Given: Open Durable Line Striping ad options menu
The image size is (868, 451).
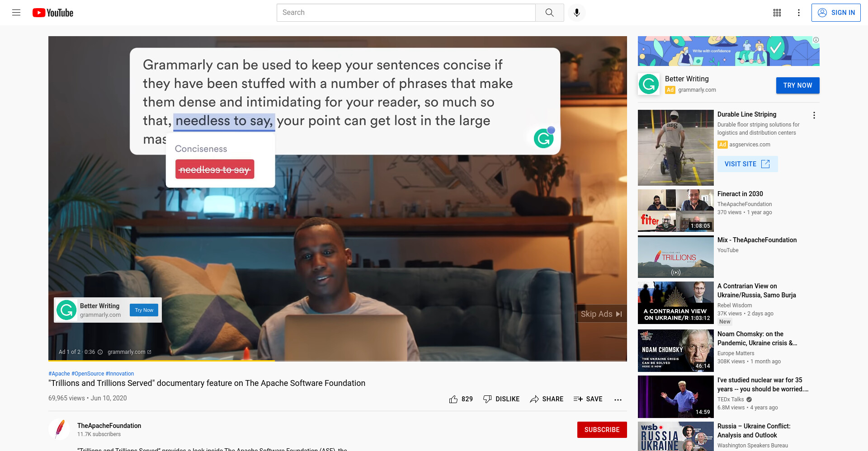Looking at the screenshot, I should tap(814, 115).
